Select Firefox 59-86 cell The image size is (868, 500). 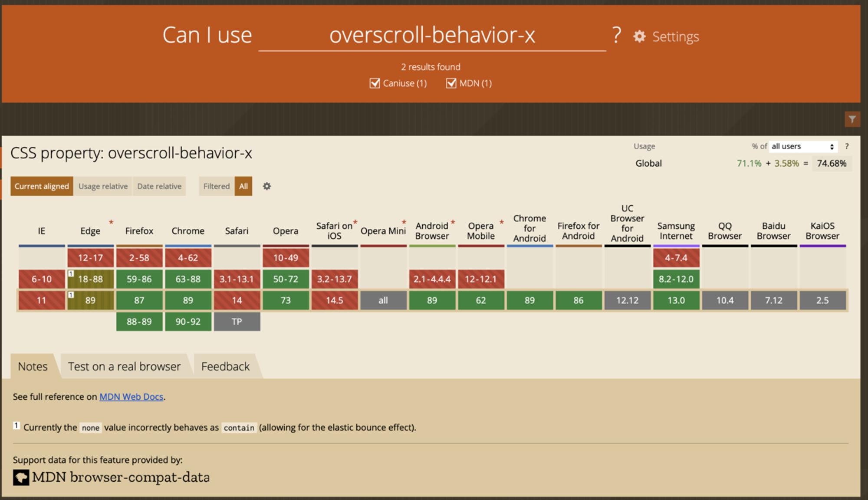(x=139, y=279)
